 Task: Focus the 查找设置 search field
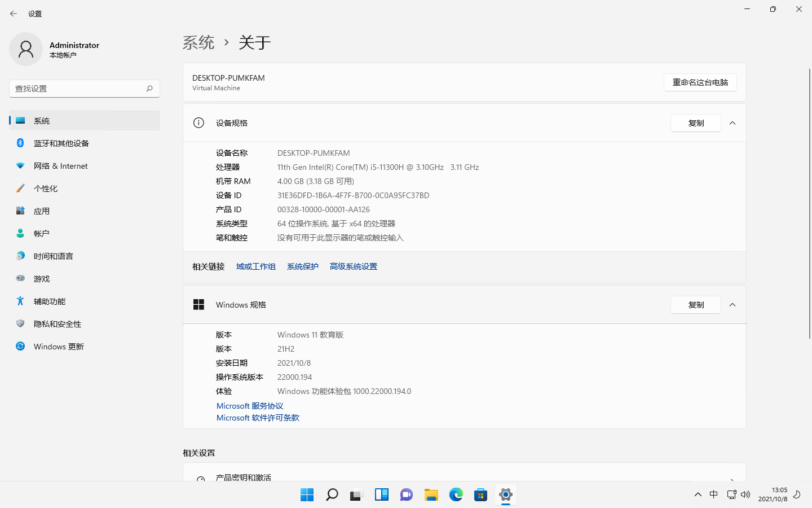[85, 89]
